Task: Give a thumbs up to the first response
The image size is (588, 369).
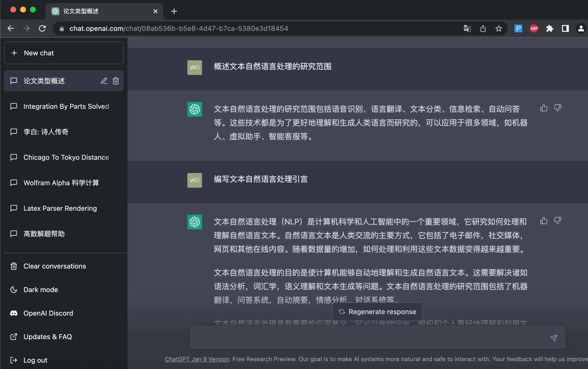Action: (543, 108)
